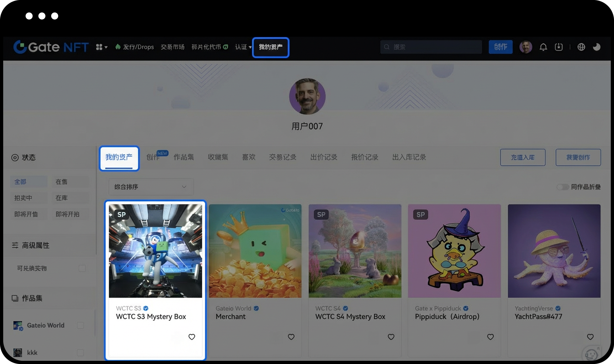The image size is (614, 364).
Task: Expand the 认证 dropdown menu
Action: tap(243, 47)
